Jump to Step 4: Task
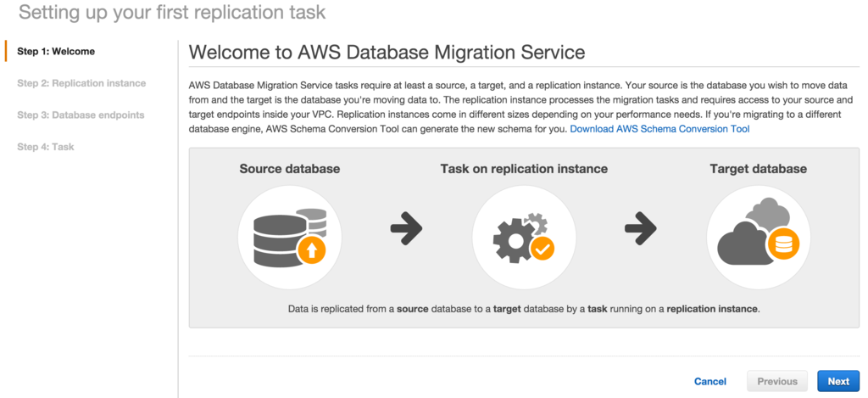This screenshot has width=868, height=398. click(46, 147)
